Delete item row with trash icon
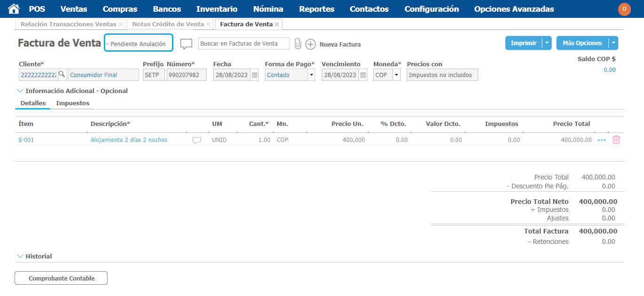Screen dimensions: 644x296 click(616, 140)
